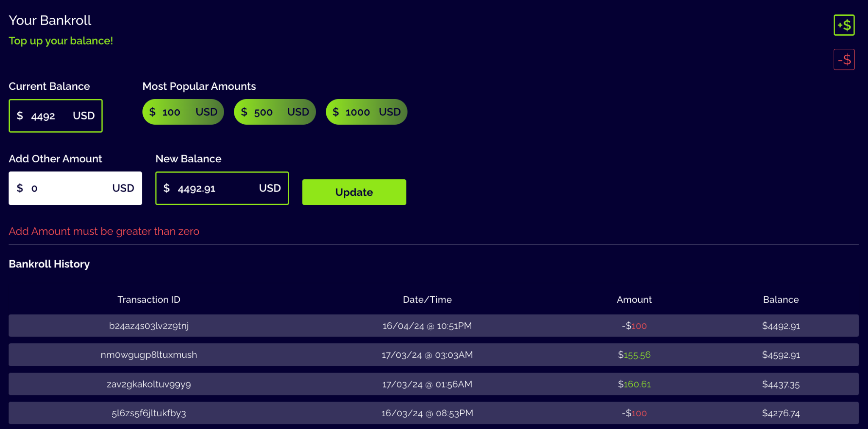Viewport: 868px width, 429px height.
Task: Click the $155.56 amount in history
Action: (634, 355)
